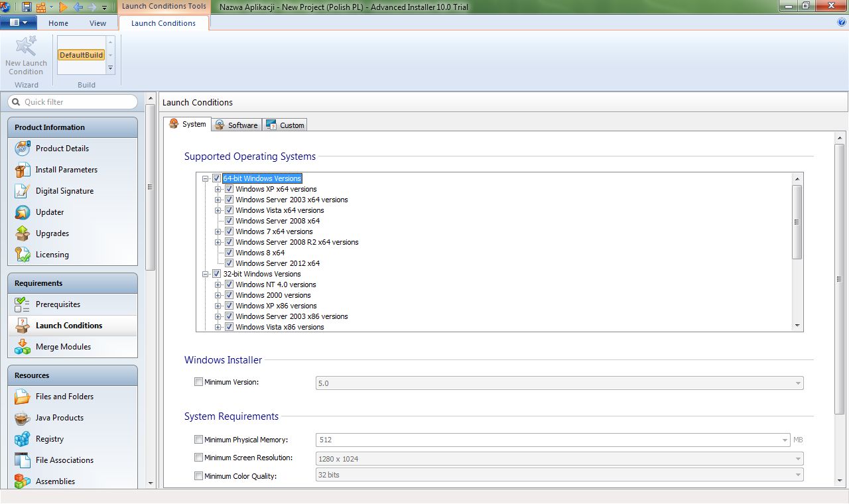Switch to the Home ribbon tab
This screenshot has height=504, width=849.
coord(58,23)
